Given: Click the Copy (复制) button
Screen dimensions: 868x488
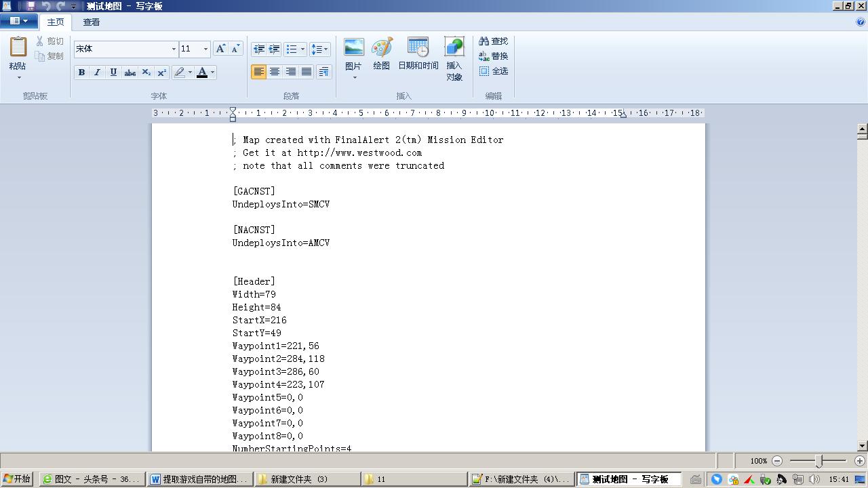Looking at the screenshot, I should (50, 56).
